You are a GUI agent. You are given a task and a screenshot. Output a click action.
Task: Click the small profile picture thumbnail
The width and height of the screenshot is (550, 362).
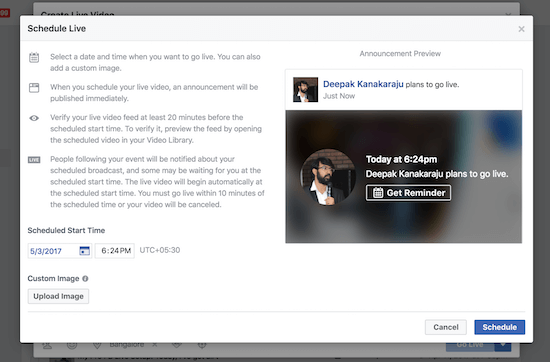coord(306,90)
